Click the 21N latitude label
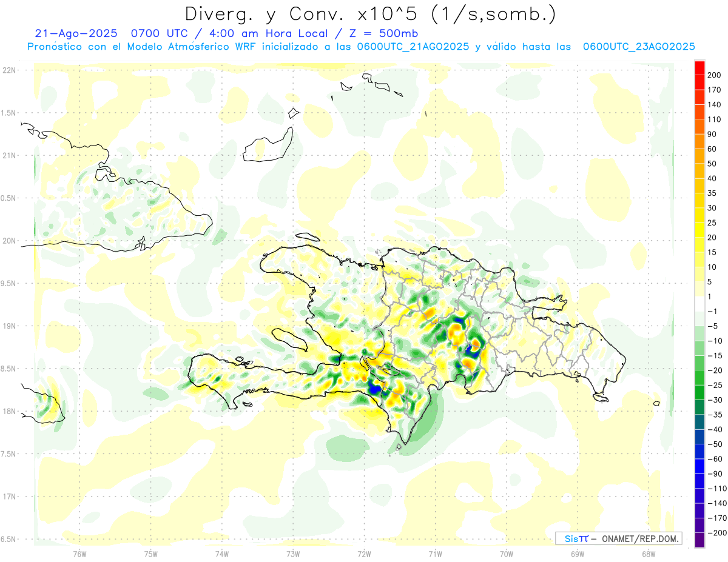The image size is (728, 562). click(8, 156)
